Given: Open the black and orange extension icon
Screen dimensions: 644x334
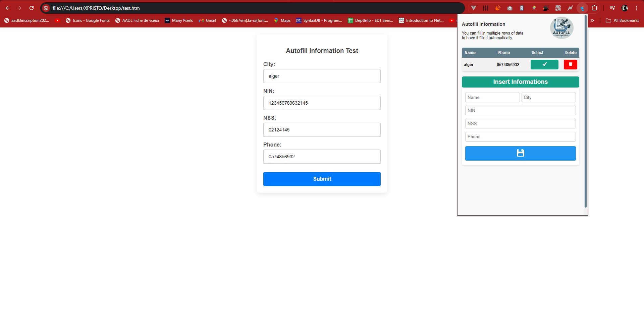Looking at the screenshot, I should tap(546, 8).
